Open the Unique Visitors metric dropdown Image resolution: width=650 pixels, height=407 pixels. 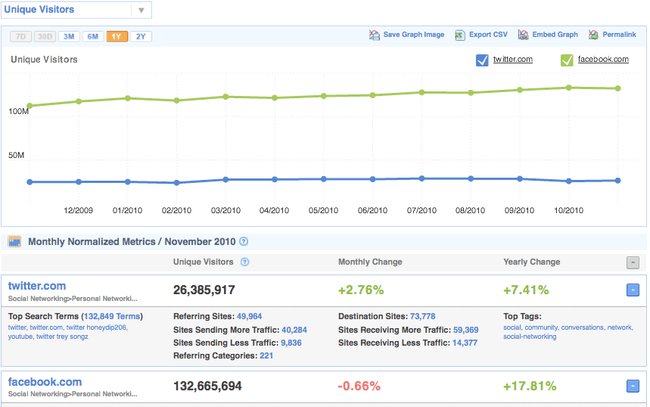[76, 10]
